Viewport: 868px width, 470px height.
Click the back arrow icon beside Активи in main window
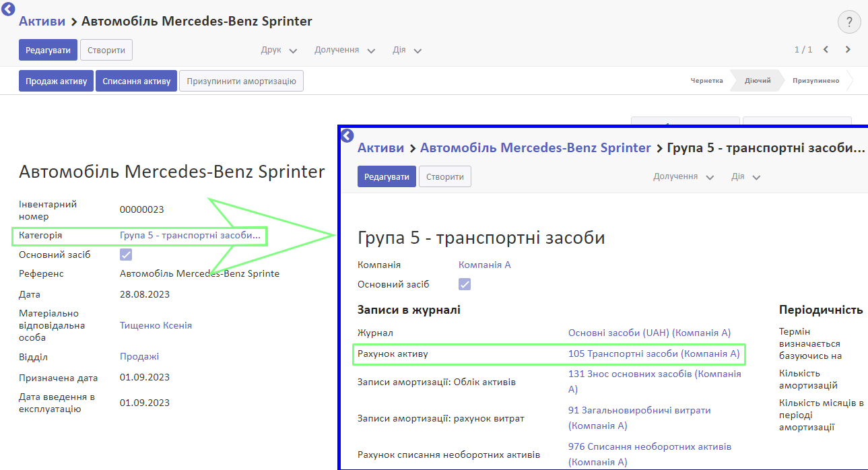click(9, 9)
